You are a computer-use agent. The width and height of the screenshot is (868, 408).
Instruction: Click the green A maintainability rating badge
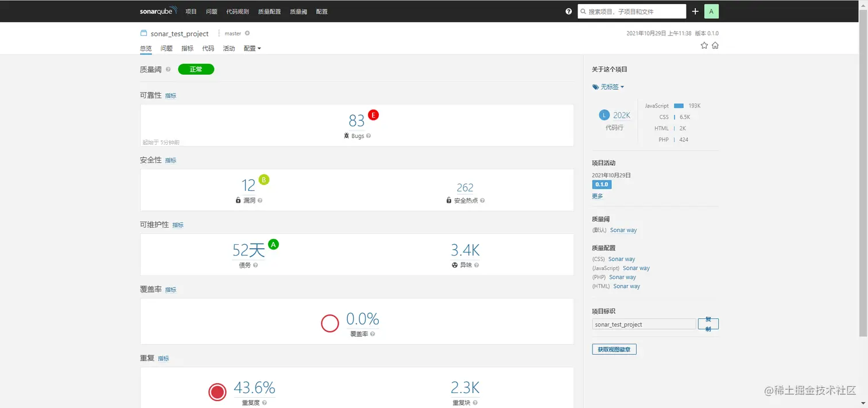[x=273, y=244]
